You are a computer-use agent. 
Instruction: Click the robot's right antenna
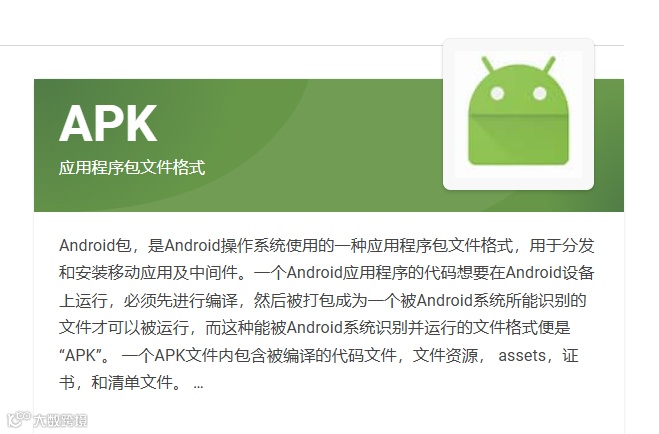pos(549,64)
